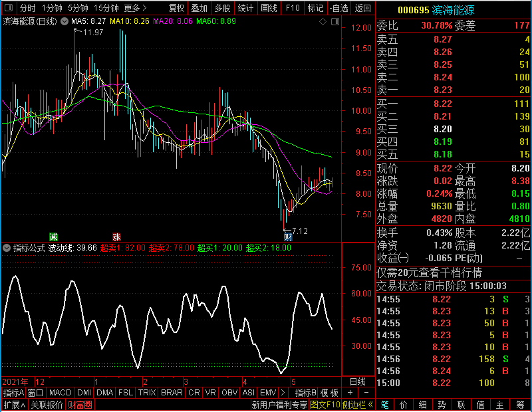532x412 pixels.
Task: Switch indicator to DMA
Action: pos(104,393)
